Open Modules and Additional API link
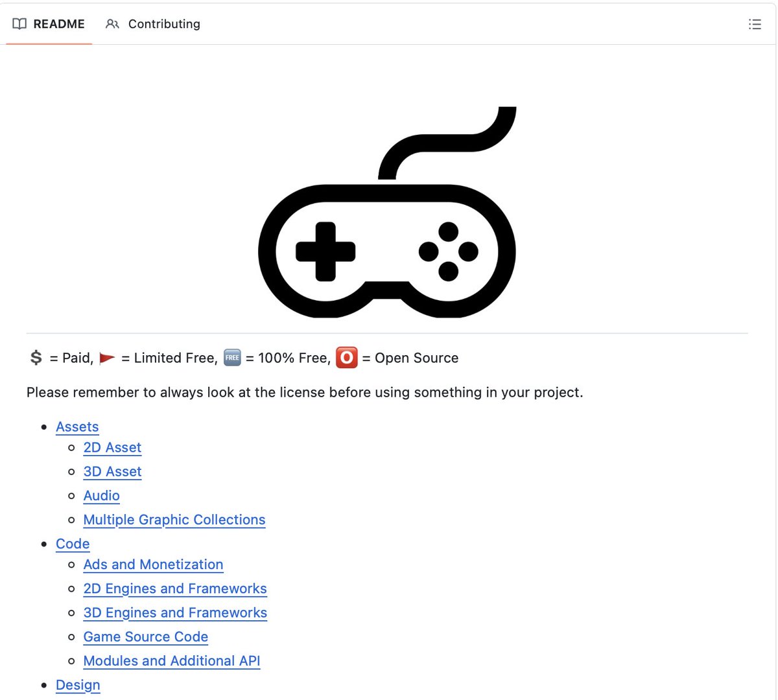This screenshot has height=700, width=778. tap(172, 660)
